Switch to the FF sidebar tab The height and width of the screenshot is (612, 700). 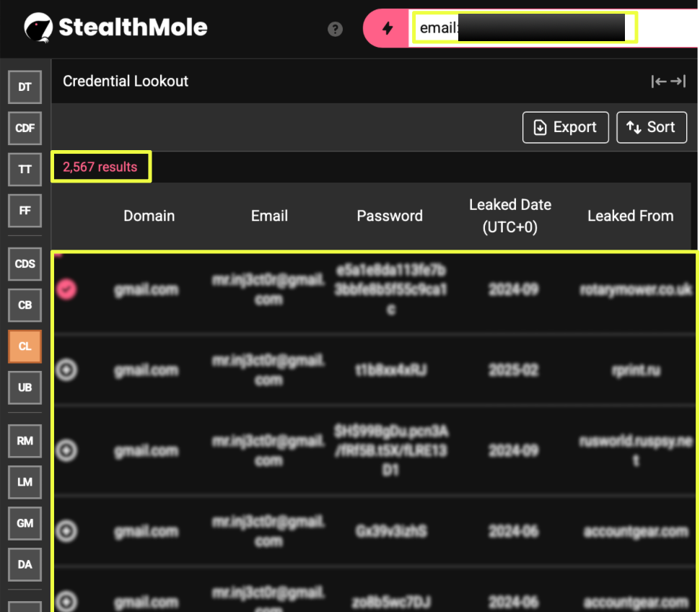[x=25, y=211]
